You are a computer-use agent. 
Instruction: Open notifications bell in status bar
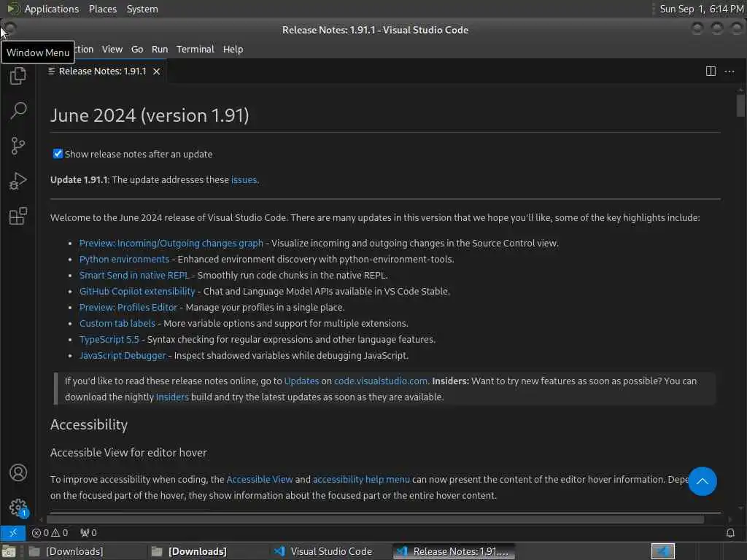pyautogui.click(x=729, y=532)
